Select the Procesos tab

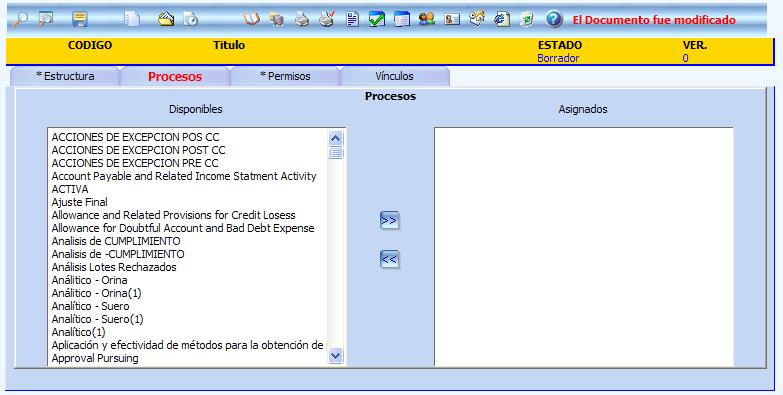click(x=175, y=76)
